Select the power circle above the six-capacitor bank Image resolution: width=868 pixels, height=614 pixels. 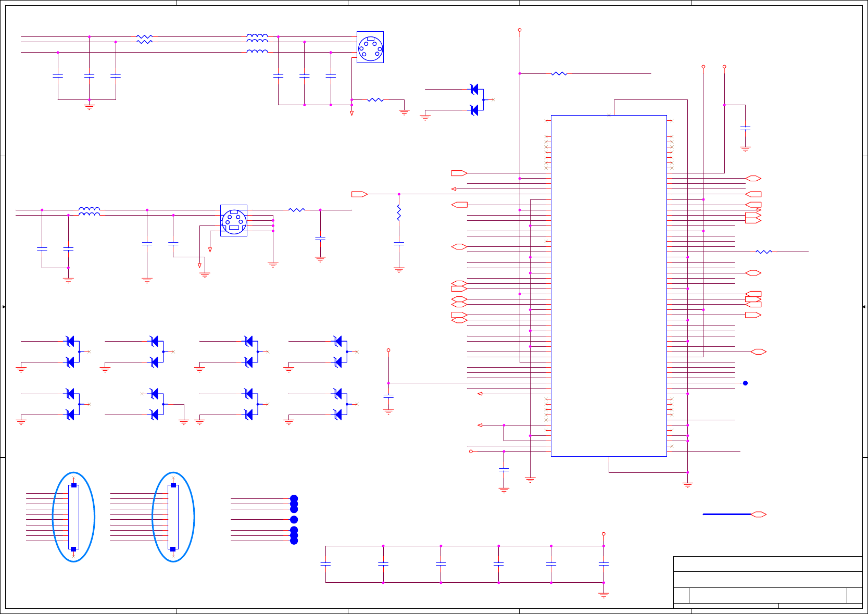pyautogui.click(x=603, y=534)
